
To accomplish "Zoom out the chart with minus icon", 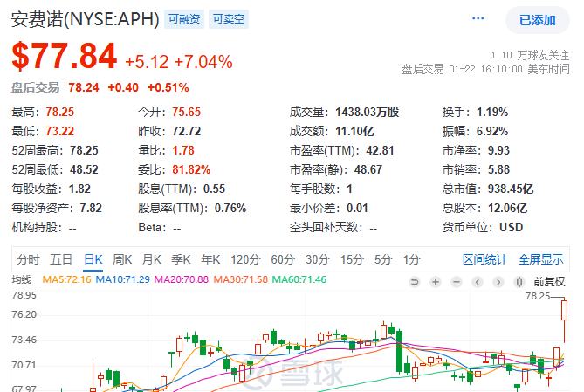I will (457, 282).
